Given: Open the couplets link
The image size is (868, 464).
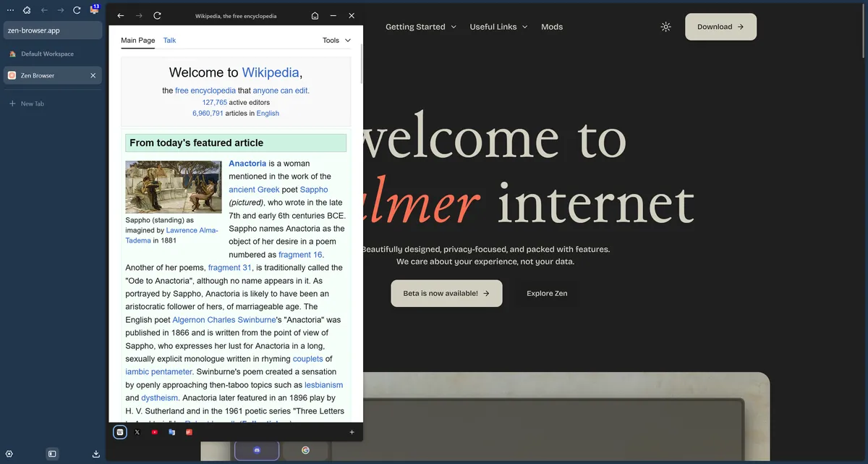Looking at the screenshot, I should tap(308, 359).
